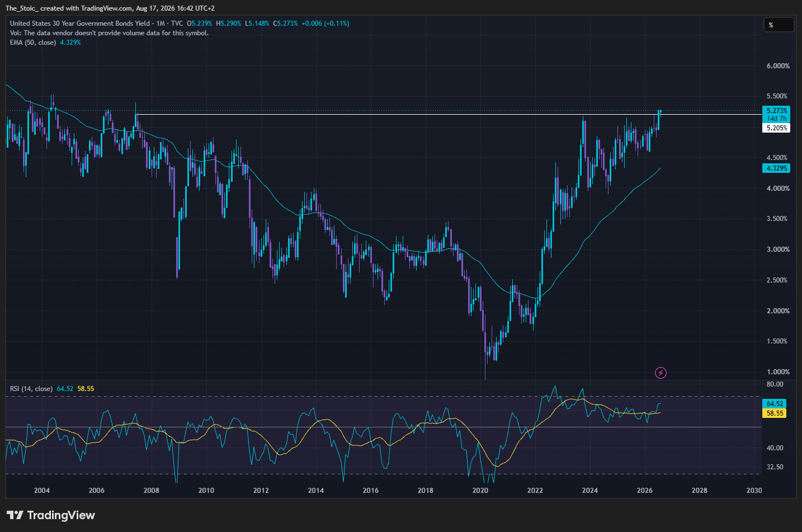
Task: Click the 40.00 label on the RSI scale
Action: point(775,448)
